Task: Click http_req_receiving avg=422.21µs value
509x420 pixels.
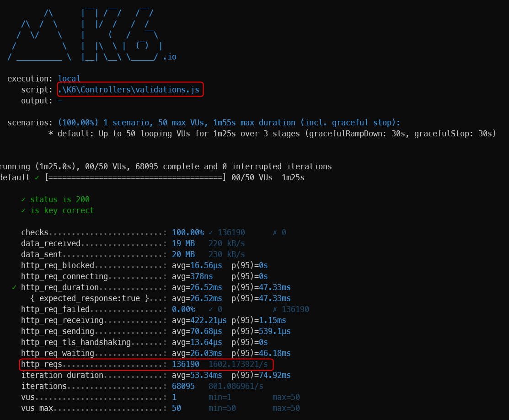Action: tap(199, 320)
